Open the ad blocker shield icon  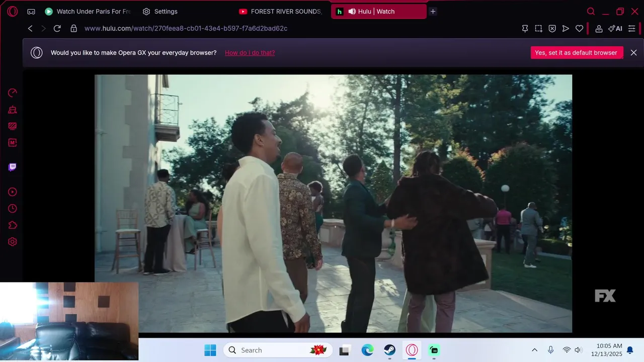(552, 29)
